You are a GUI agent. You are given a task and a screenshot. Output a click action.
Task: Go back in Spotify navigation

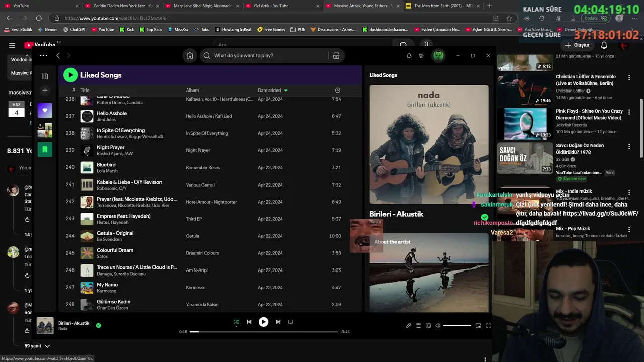click(x=58, y=56)
